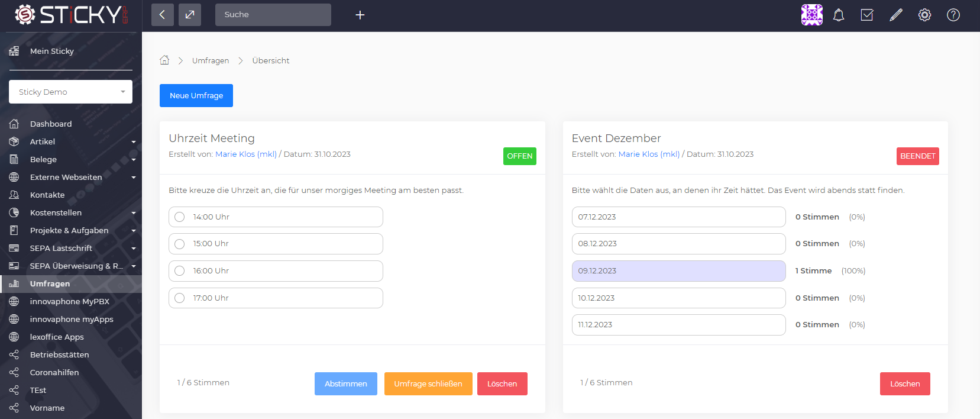Viewport: 980px width, 419px height.
Task: Open the Dashboard menu item
Action: 51,124
